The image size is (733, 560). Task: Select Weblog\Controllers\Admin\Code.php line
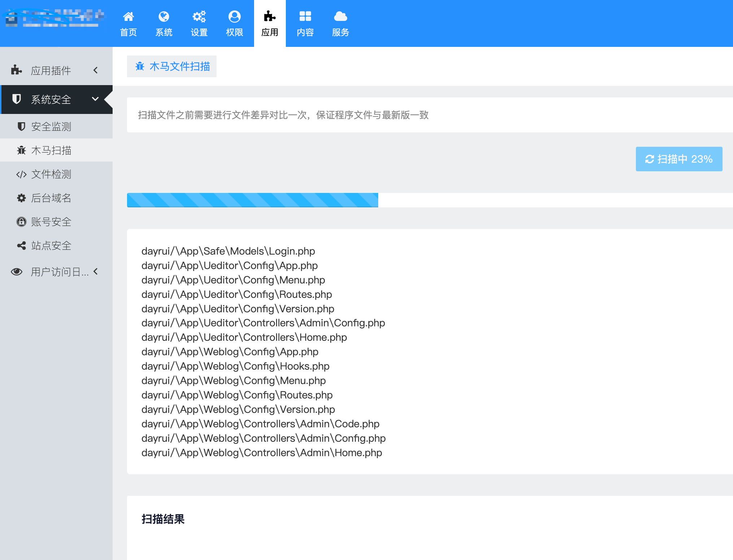coord(261,424)
